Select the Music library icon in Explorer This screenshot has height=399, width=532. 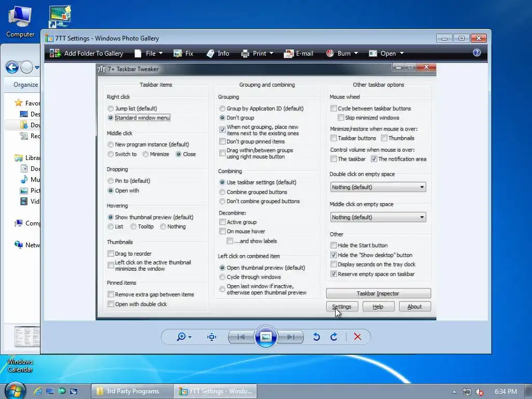tap(24, 179)
